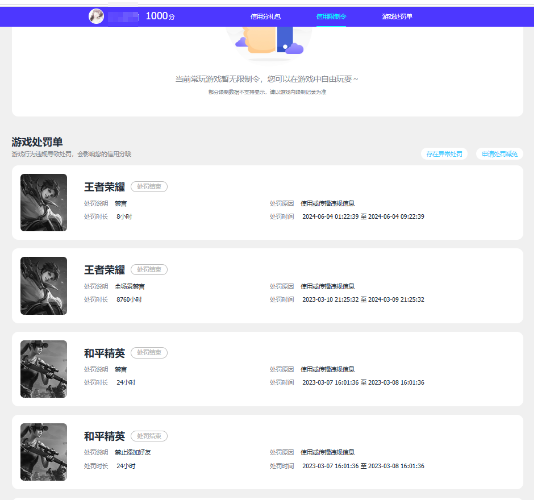
Task: Click status badge on last 和平精英 entry
Action: (149, 436)
